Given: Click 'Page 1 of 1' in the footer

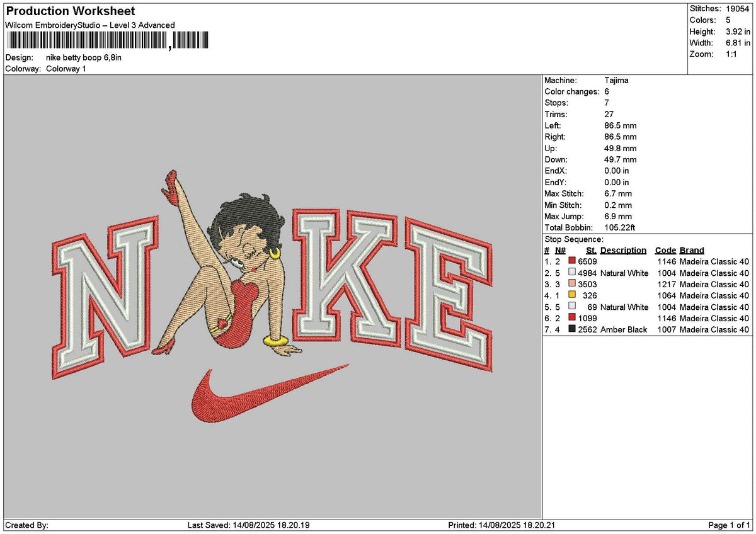Looking at the screenshot, I should (x=730, y=525).
